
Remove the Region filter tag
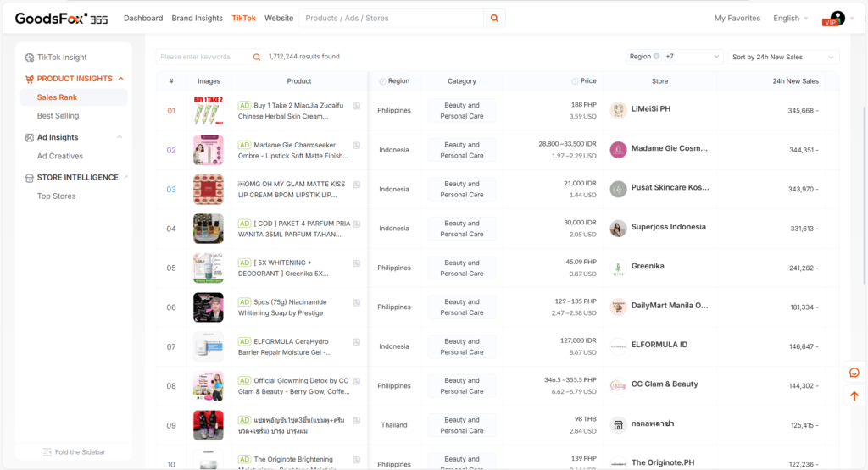click(x=657, y=57)
